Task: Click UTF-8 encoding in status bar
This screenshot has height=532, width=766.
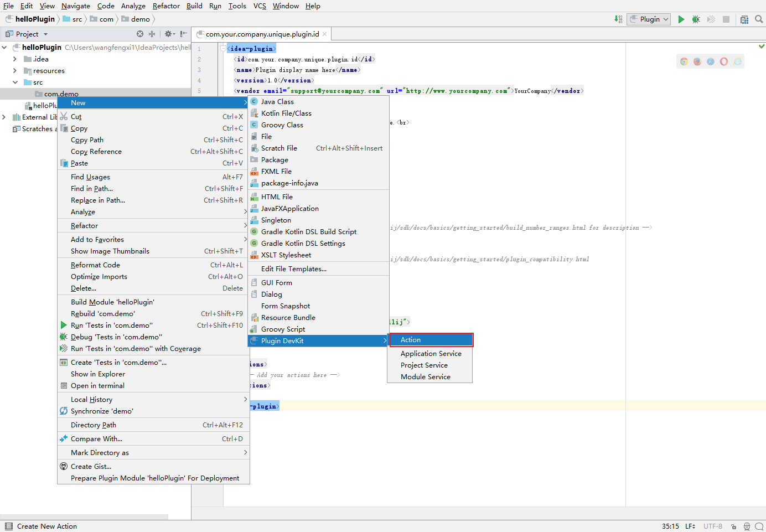Action: pyautogui.click(x=713, y=526)
